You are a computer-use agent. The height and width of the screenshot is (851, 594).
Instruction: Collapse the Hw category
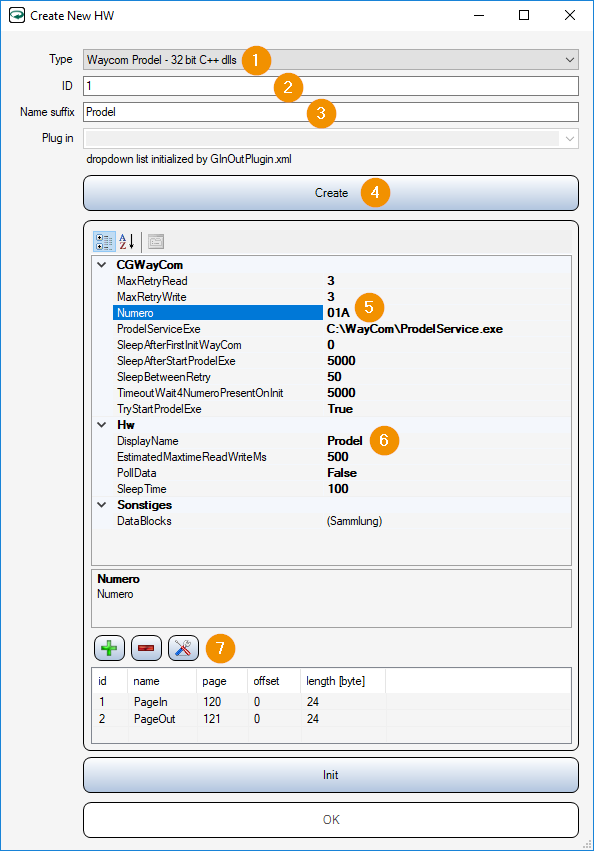click(x=102, y=424)
